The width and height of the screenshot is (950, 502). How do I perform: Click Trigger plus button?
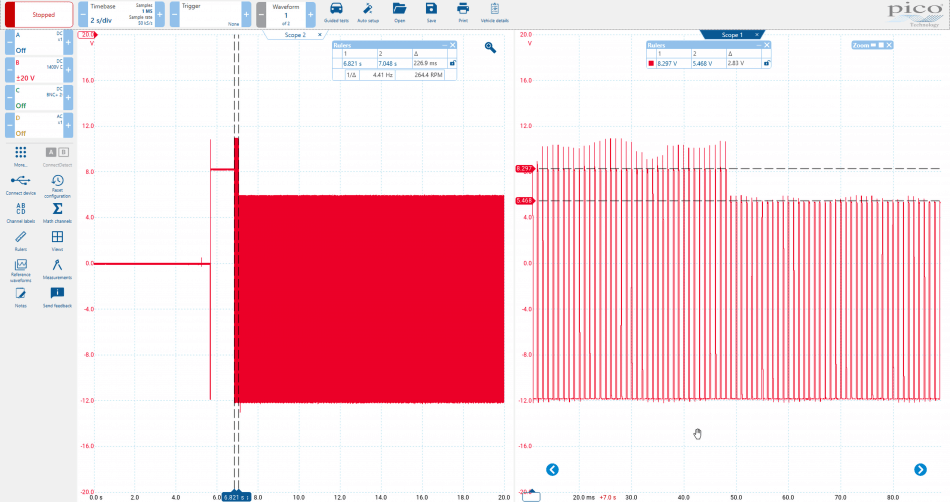246,15
